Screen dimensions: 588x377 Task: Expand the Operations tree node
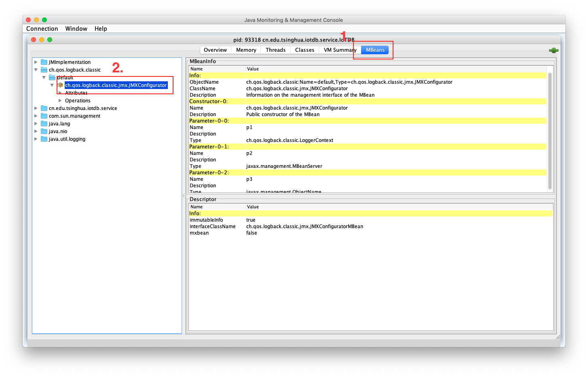click(x=60, y=101)
